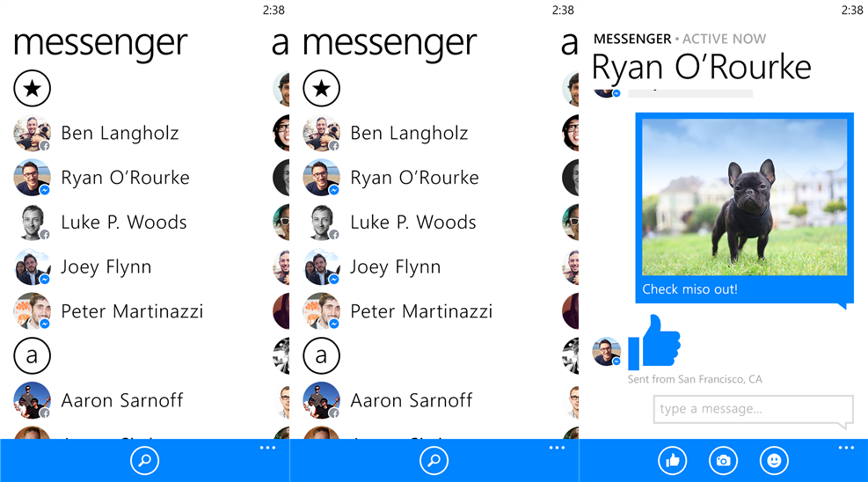Tap Aaron Sarnoff's avatar in the left list
The width and height of the screenshot is (868, 482).
(x=33, y=400)
